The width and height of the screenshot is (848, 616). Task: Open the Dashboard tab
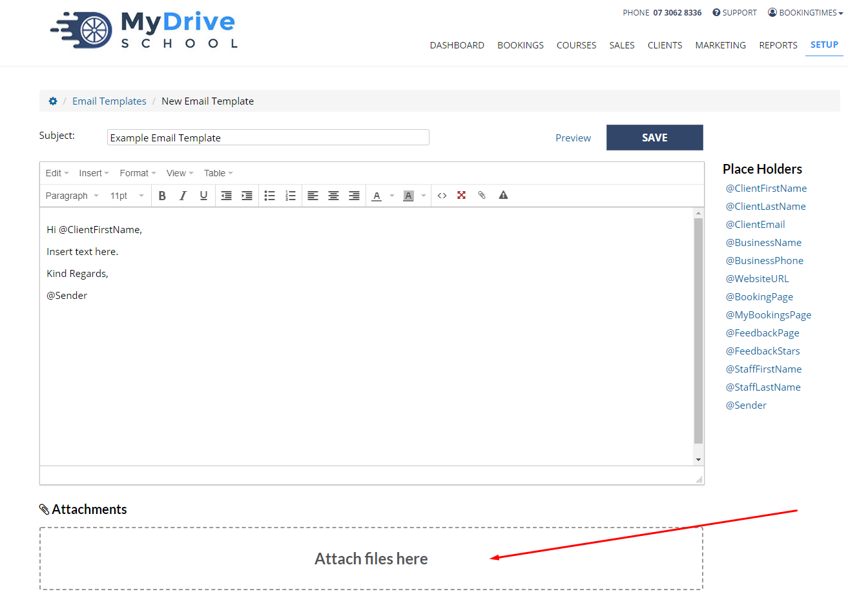pyautogui.click(x=457, y=45)
